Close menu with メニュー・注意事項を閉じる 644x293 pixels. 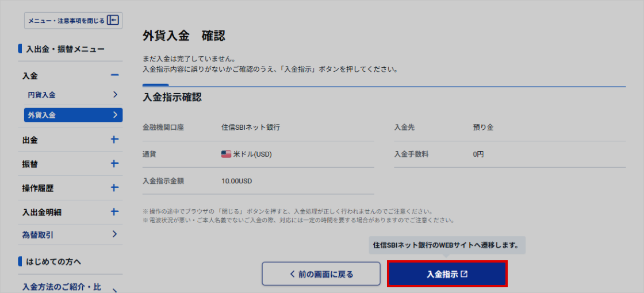(66, 21)
